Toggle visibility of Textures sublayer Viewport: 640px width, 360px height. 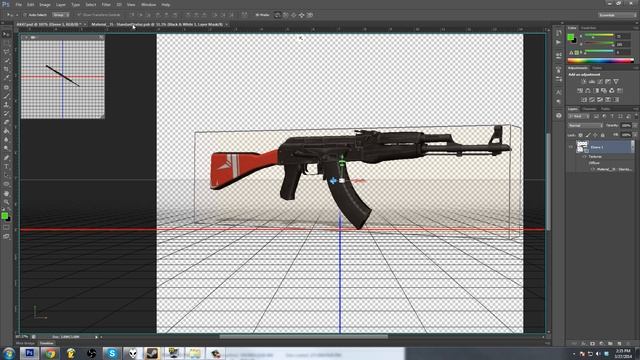(584, 157)
